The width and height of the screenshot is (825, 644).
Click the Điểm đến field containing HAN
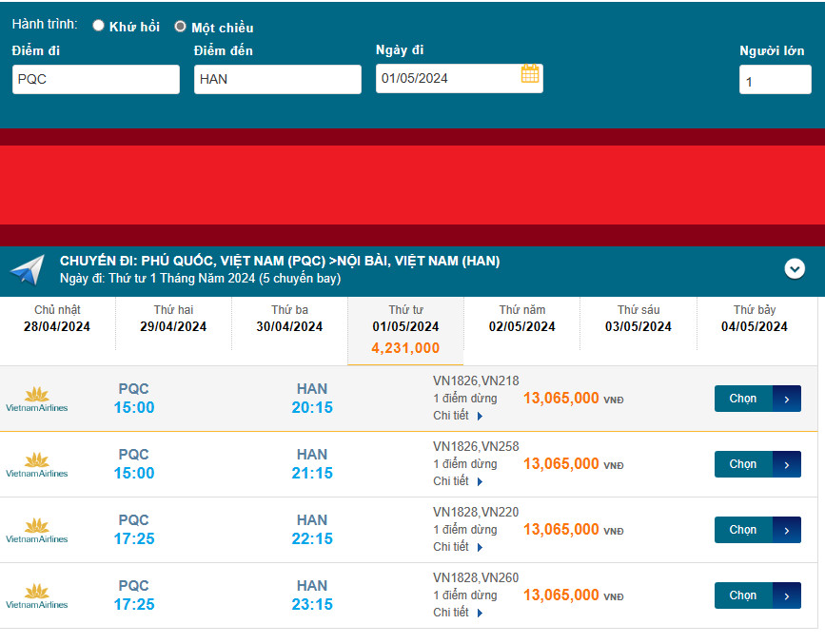278,79
